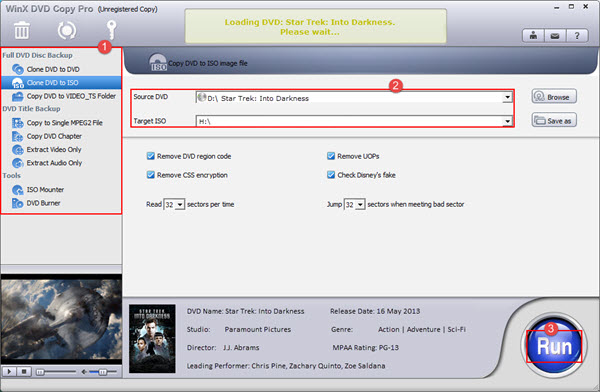This screenshot has height=392, width=600.
Task: Toggle Remove UOPs checkbox
Action: [x=331, y=156]
